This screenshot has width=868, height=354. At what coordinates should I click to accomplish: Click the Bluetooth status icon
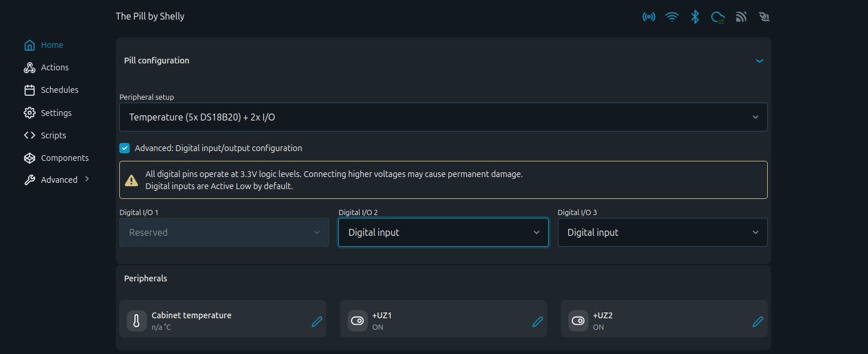695,17
